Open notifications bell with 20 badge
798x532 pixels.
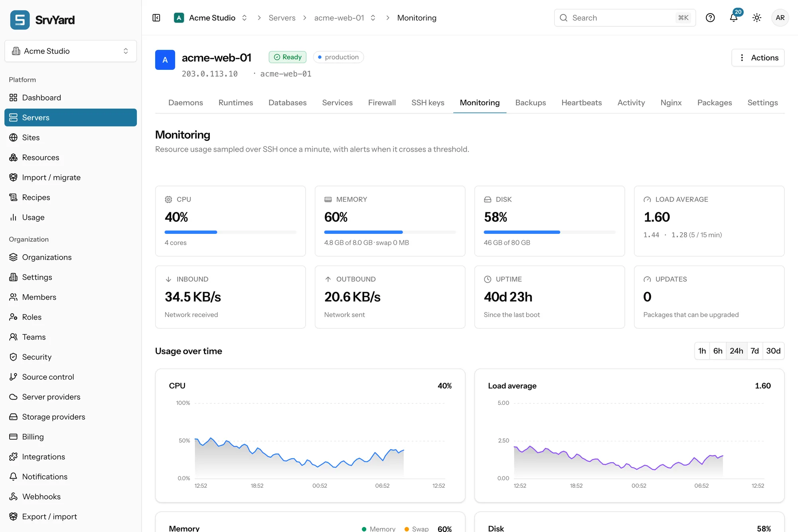(734, 17)
